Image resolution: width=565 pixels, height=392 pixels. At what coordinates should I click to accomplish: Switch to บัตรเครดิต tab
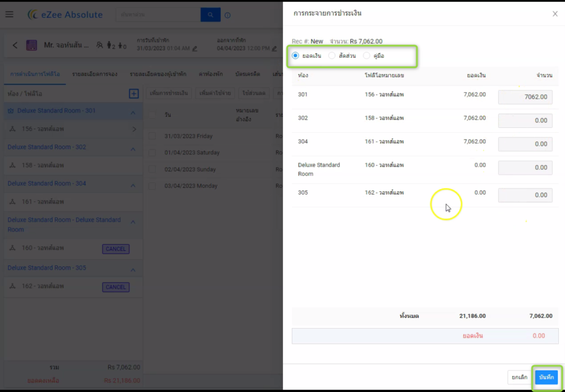tap(248, 74)
